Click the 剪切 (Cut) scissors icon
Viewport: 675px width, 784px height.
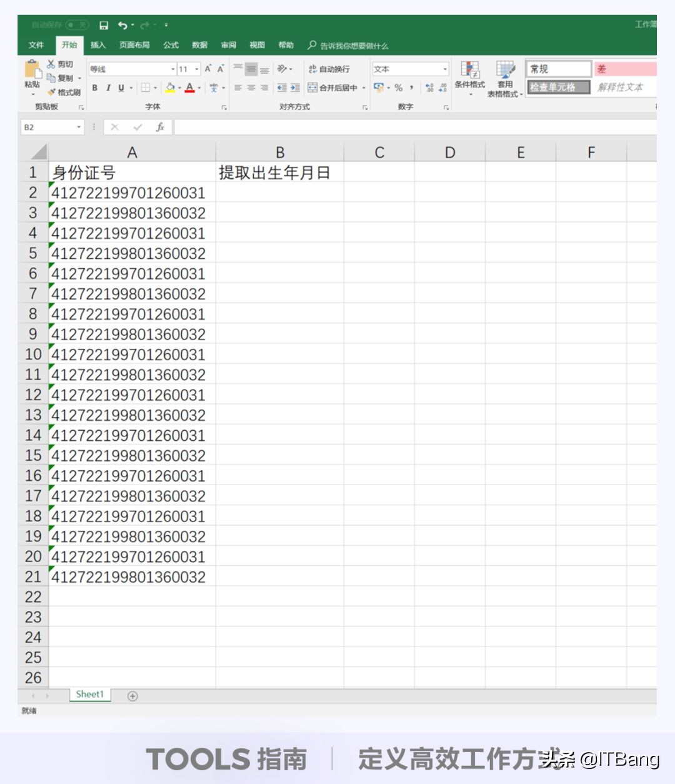[x=51, y=64]
